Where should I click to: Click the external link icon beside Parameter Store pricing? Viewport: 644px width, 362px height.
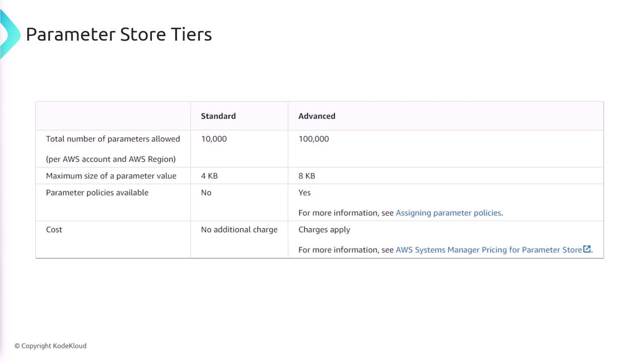(x=587, y=249)
